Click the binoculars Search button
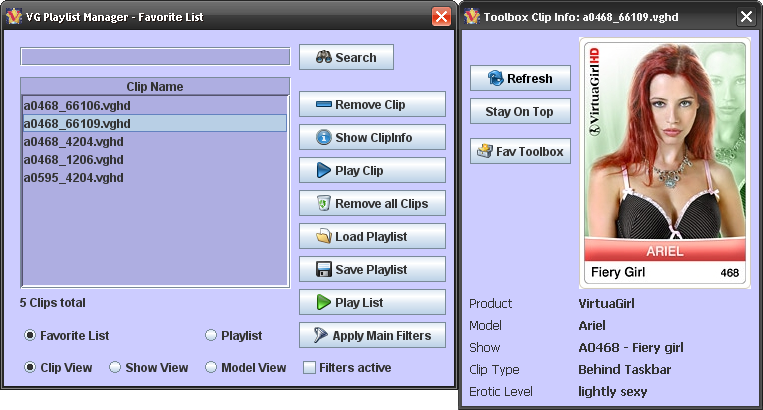Screen dimensions: 763x410 [x=346, y=57]
